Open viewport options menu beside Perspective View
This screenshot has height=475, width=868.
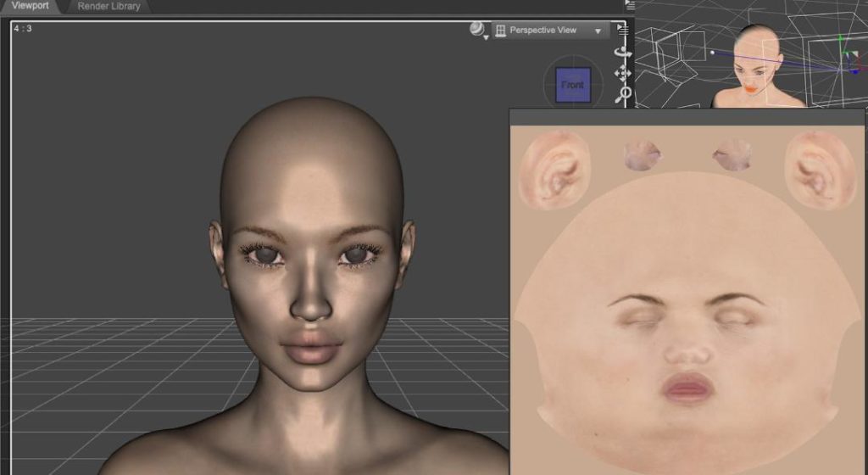[x=621, y=30]
